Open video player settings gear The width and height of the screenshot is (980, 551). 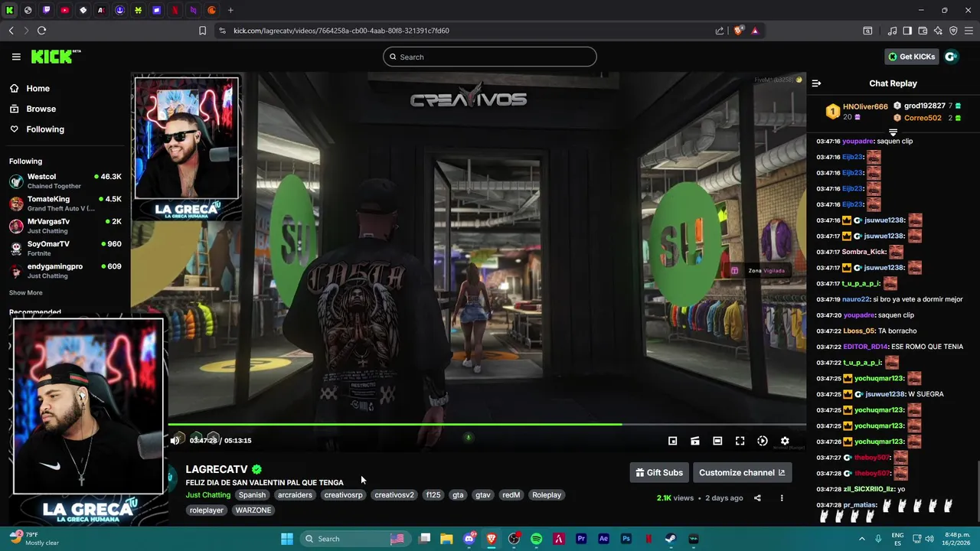click(785, 441)
